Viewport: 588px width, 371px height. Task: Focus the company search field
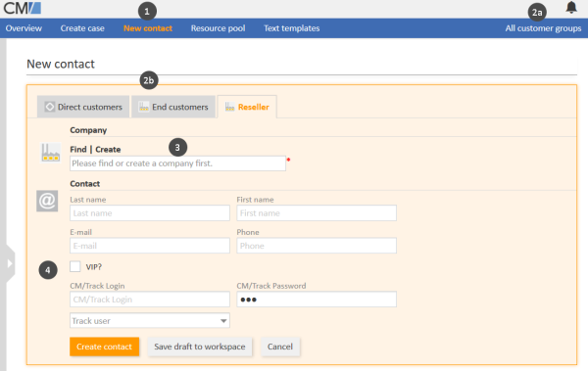pos(177,163)
